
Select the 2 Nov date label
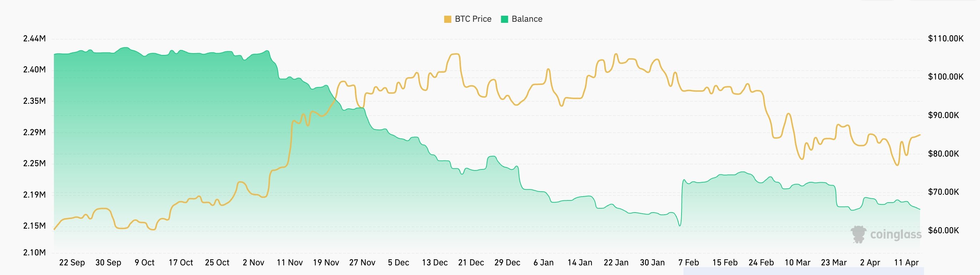pyautogui.click(x=253, y=263)
